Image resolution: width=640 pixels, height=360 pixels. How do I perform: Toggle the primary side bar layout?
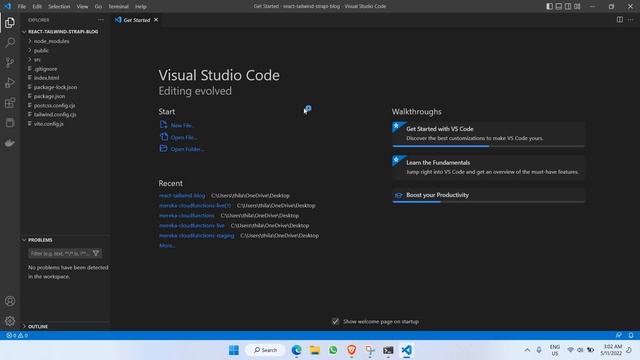coord(549,6)
